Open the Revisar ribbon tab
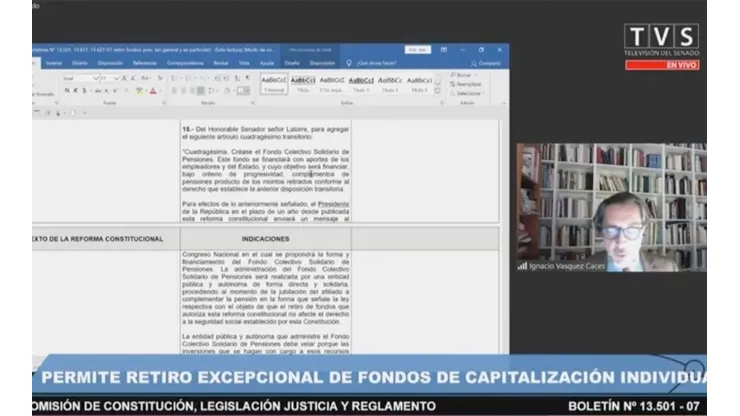This screenshot has height=416, width=740. [x=221, y=63]
